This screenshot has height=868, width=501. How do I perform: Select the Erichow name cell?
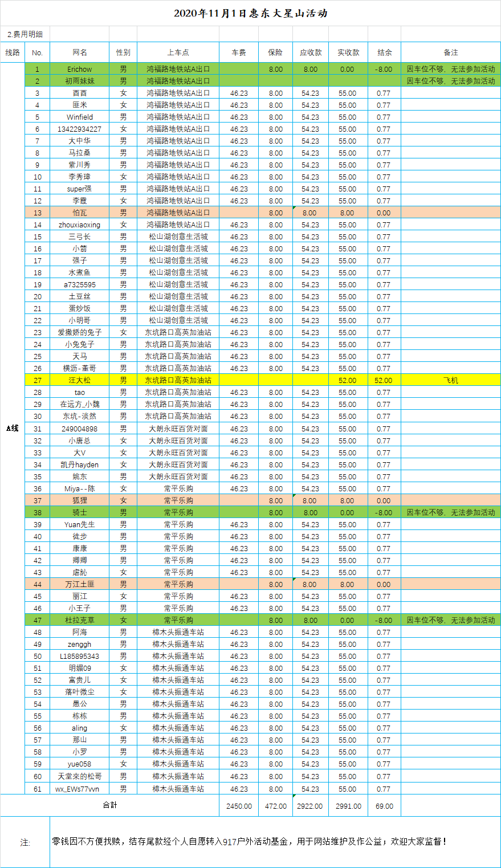click(x=80, y=69)
